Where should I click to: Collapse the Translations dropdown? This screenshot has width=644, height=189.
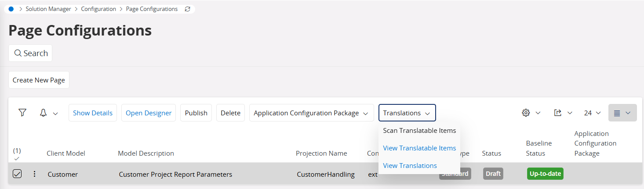click(407, 113)
